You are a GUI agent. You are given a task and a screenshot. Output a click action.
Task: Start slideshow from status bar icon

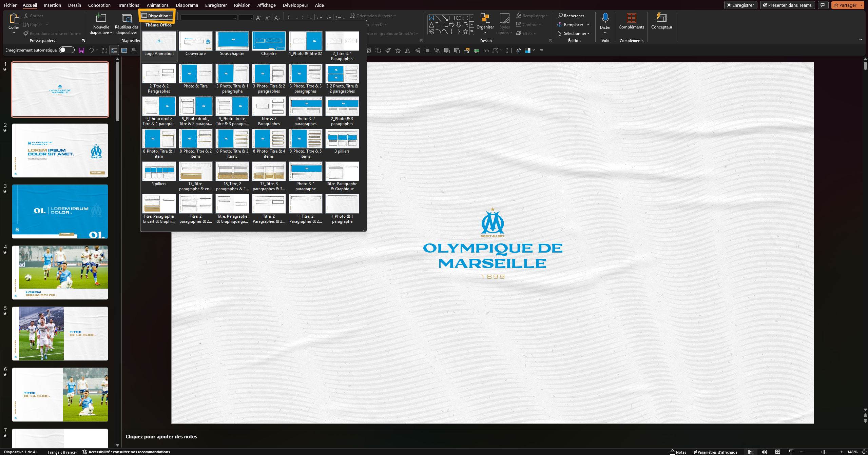tap(791, 452)
